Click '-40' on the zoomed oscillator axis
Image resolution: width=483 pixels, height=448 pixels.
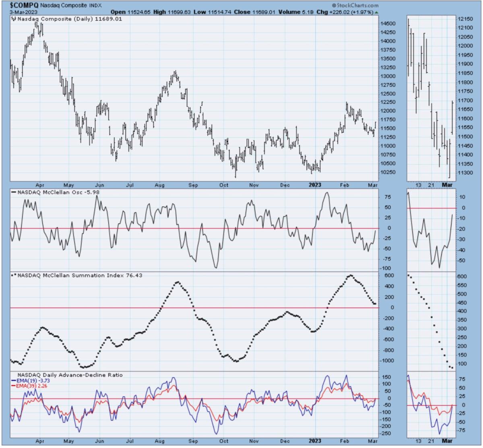[462, 250]
